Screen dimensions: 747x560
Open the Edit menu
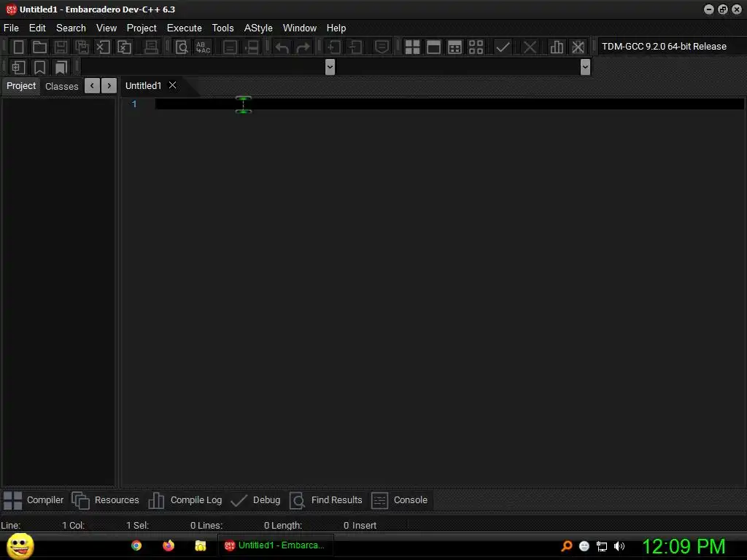click(37, 28)
